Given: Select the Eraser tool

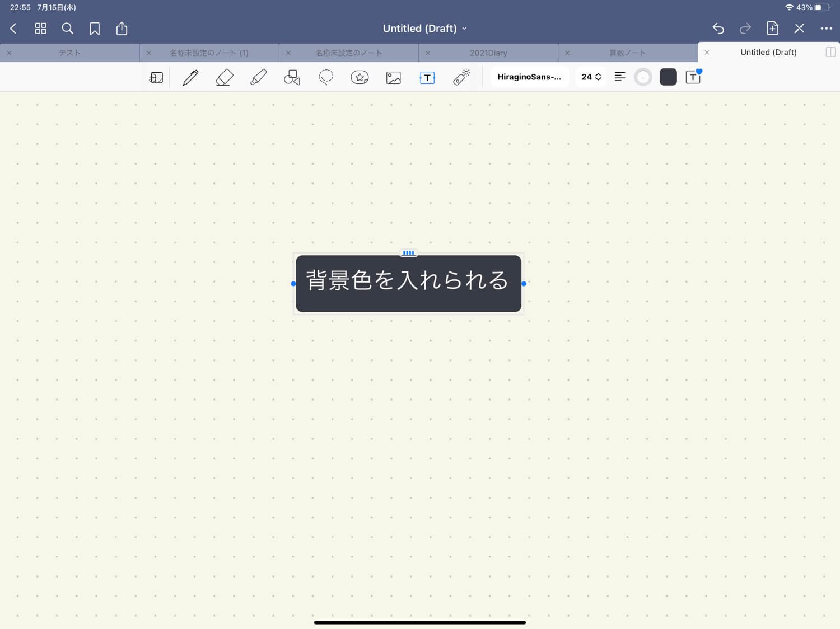Looking at the screenshot, I should point(224,77).
